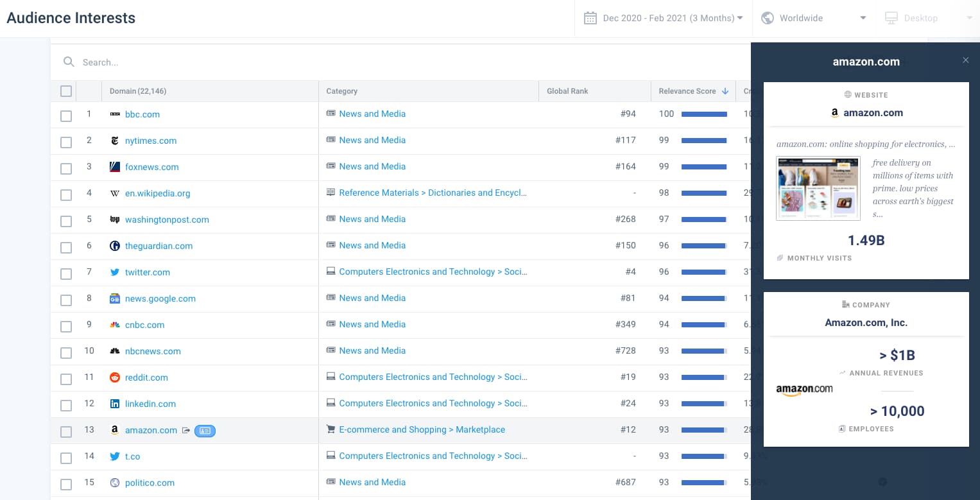
Task: Check the reddit.com row checkbox
Action: coord(66,379)
